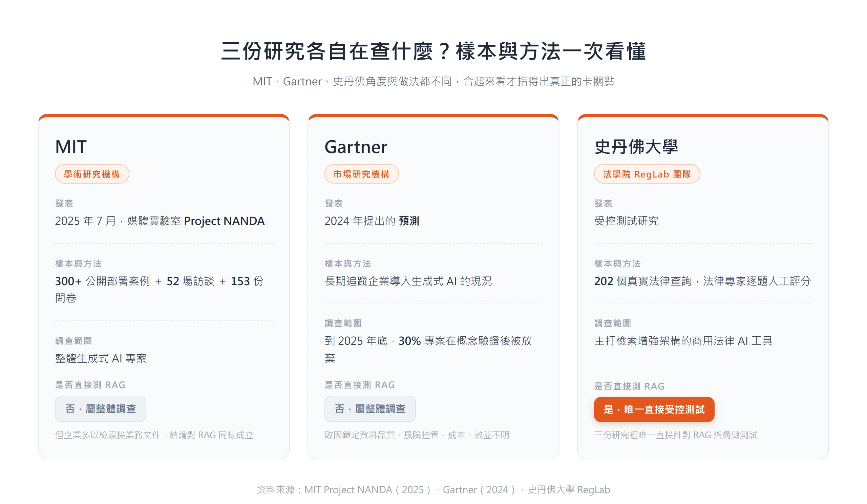Viewport: 867px width, 504px height.
Task: Click the orange 是,唯一直接受控測試 button
Action: [654, 409]
